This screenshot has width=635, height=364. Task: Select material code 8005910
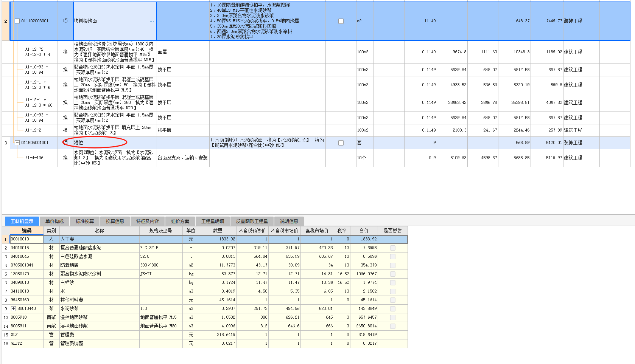(x=26, y=318)
